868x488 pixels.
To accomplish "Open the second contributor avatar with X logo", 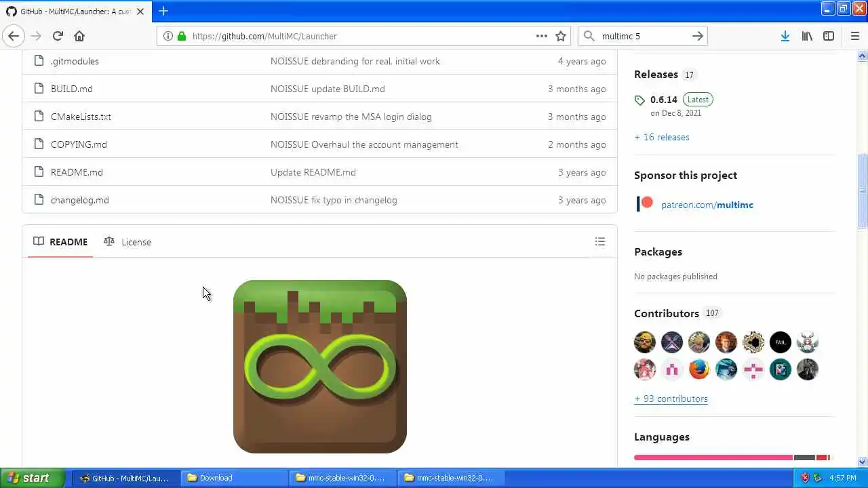I will click(x=672, y=342).
